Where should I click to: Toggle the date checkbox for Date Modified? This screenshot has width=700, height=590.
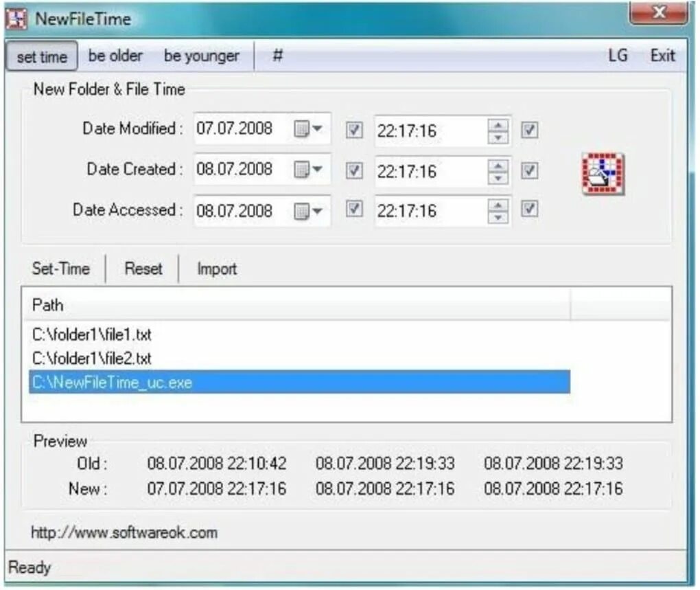pyautogui.click(x=354, y=130)
